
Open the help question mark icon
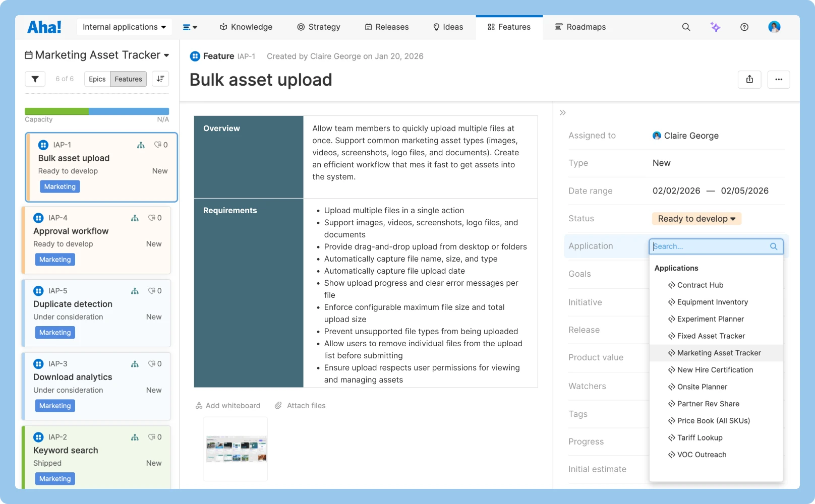(x=744, y=27)
